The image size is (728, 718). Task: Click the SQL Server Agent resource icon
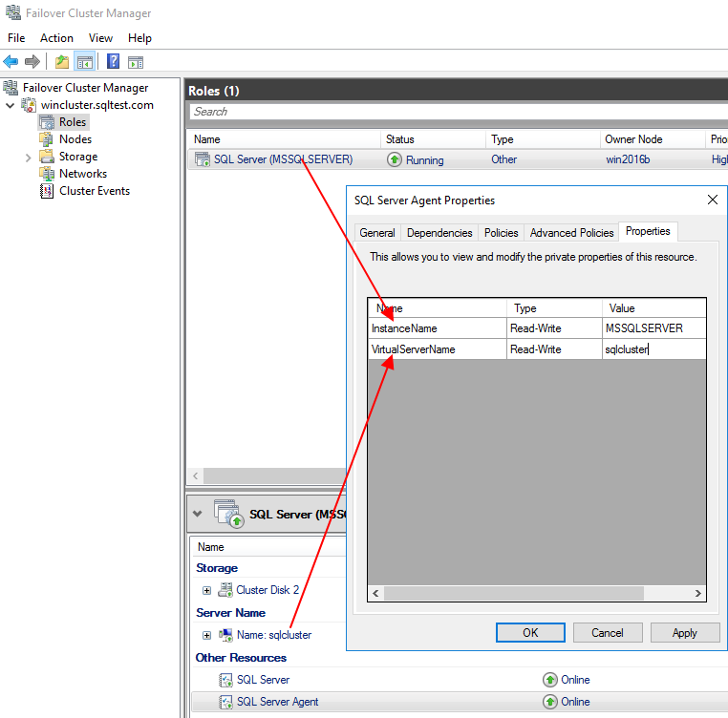(225, 702)
